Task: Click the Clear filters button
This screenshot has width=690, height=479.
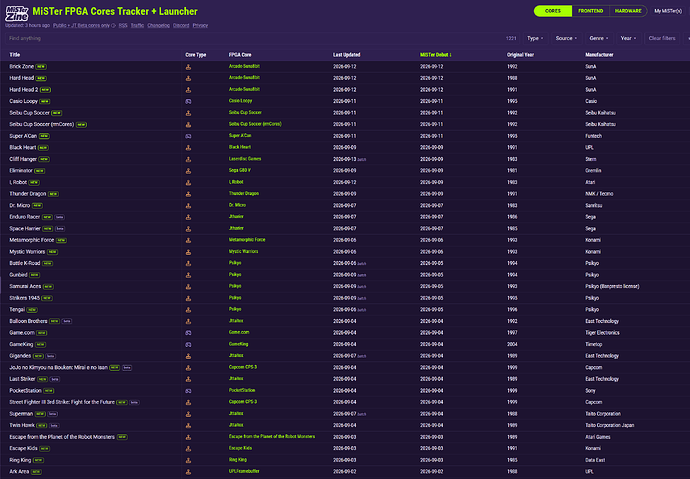Action: point(662,38)
